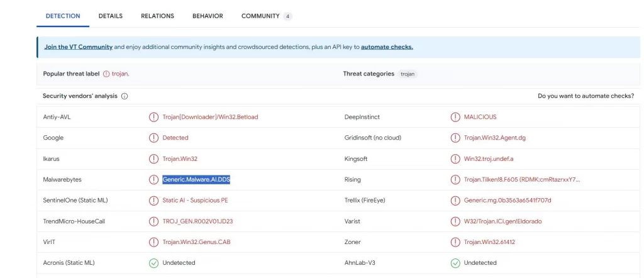This screenshot has height=278, width=644.
Task: Click the red alert icon in Antiy-AVL row
Action: [x=153, y=117]
